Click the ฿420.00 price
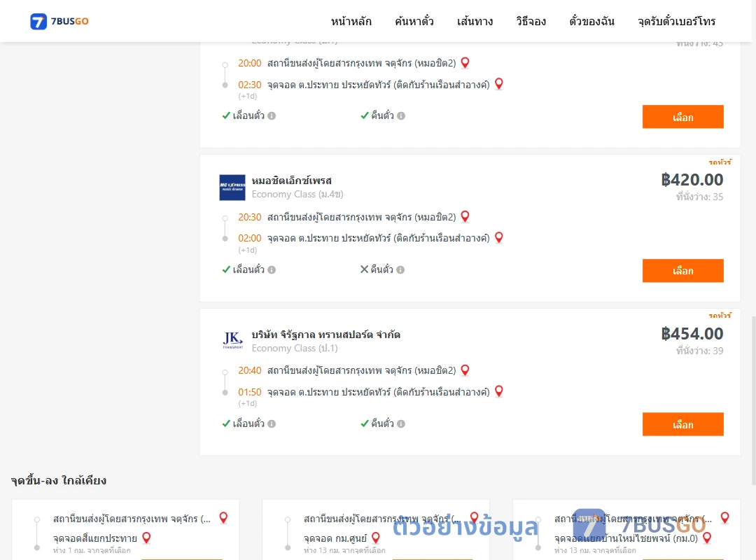This screenshot has height=560, width=756. point(692,179)
